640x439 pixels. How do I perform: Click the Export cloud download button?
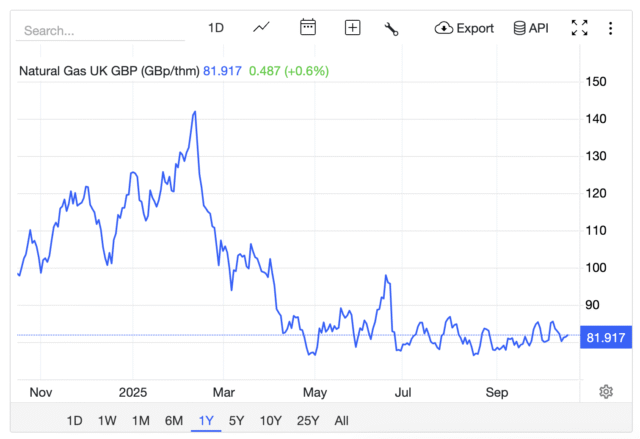point(464,28)
